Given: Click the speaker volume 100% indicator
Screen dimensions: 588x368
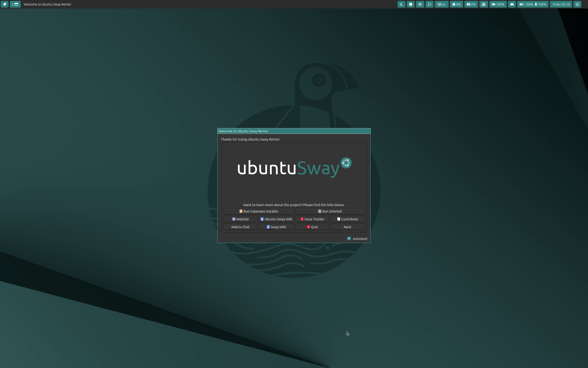Looking at the screenshot, I should coord(526,4).
